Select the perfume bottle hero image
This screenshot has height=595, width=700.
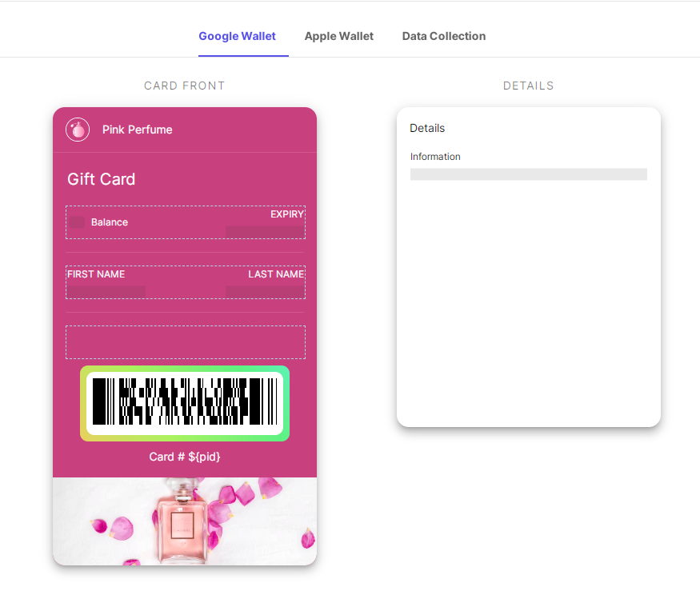(185, 521)
